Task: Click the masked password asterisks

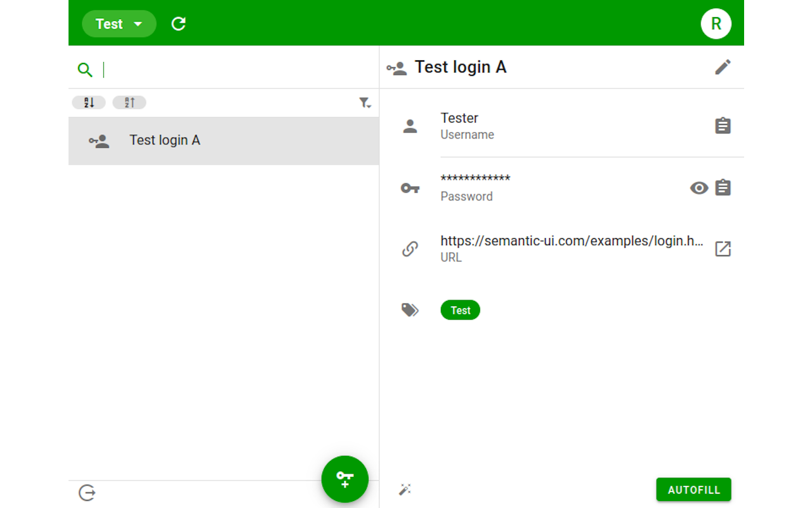Action: click(x=475, y=179)
